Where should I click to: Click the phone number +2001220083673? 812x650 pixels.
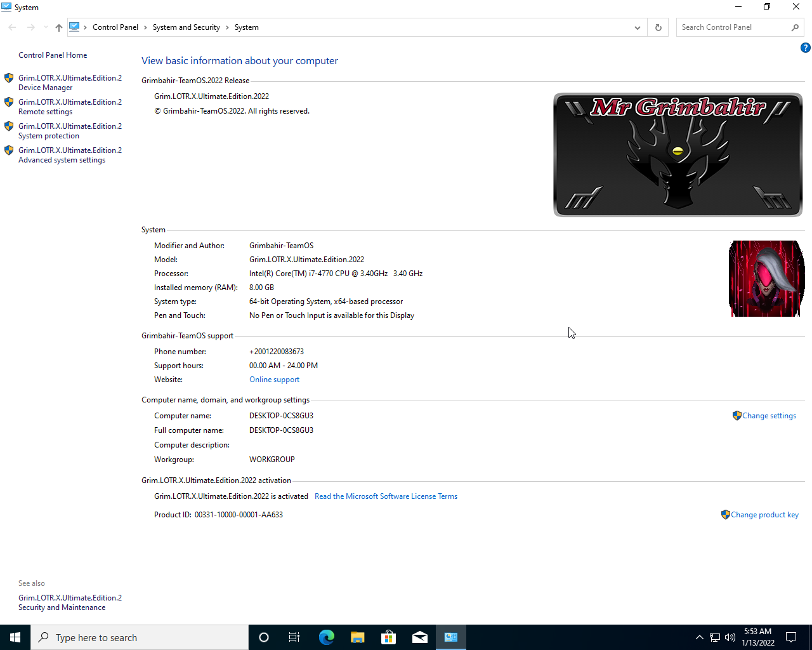[x=277, y=352]
